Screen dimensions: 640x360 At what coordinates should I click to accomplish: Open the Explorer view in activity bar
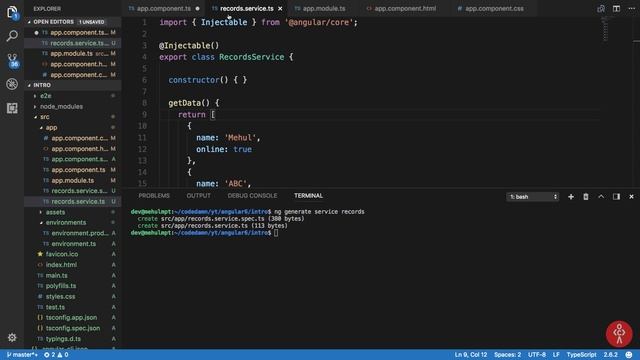[x=12, y=12]
